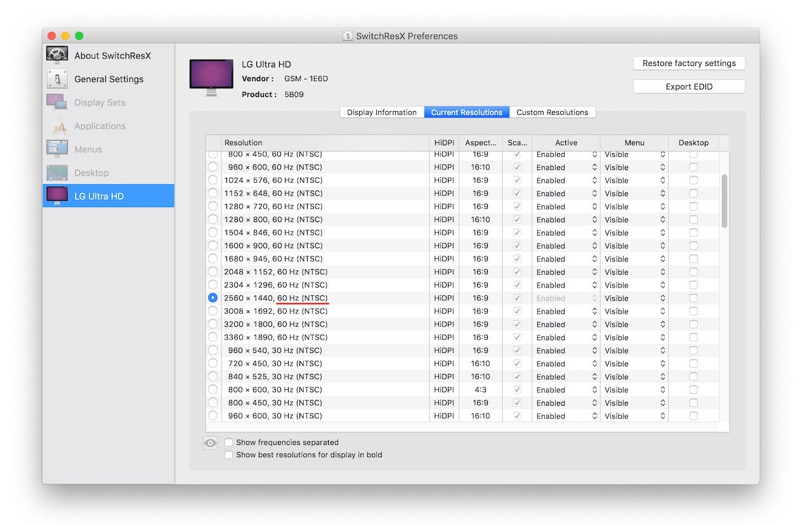Click the '1504 × 846, 60 Hz (NTSC)' row text

click(273, 232)
